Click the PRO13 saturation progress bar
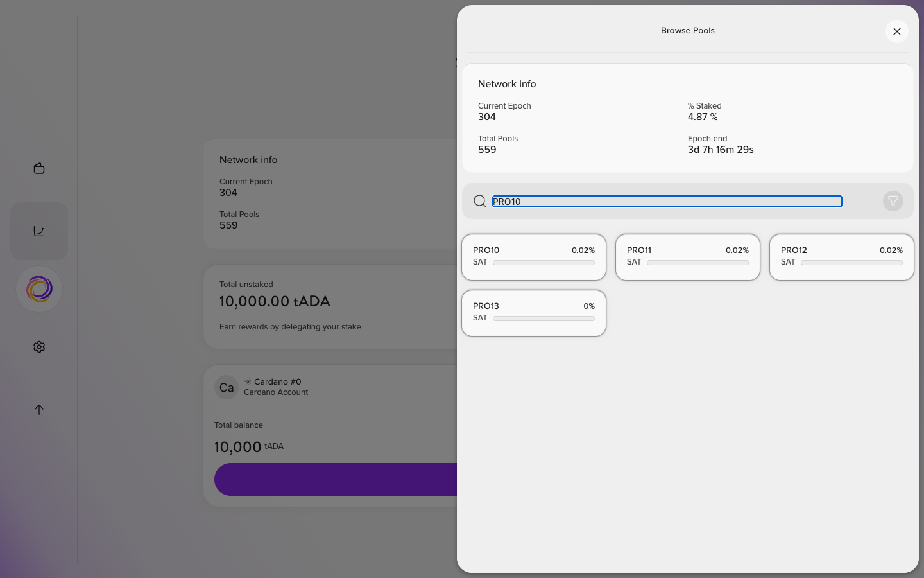 click(x=543, y=318)
